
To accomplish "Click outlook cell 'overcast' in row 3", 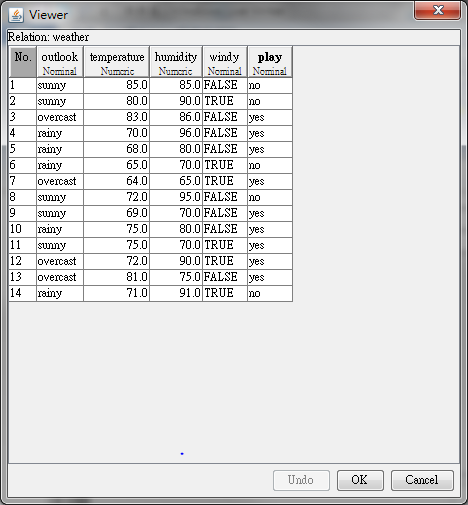I will pyautogui.click(x=60, y=117).
